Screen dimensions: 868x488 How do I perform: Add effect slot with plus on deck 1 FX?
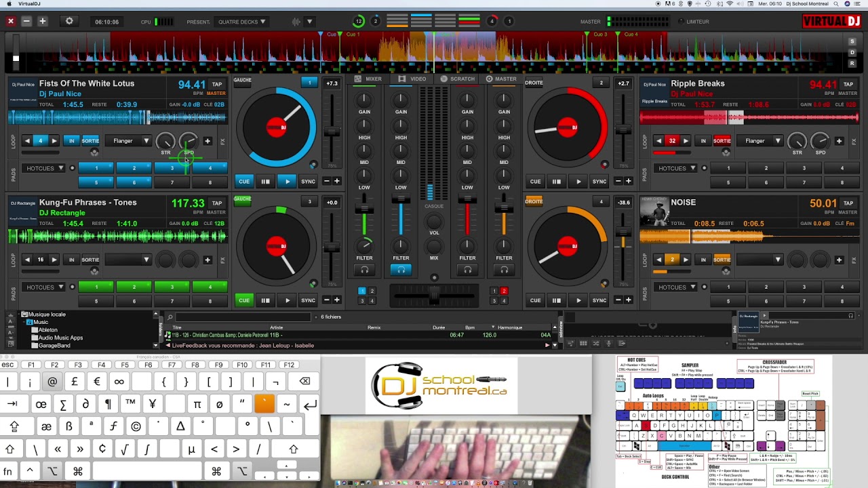tap(208, 141)
